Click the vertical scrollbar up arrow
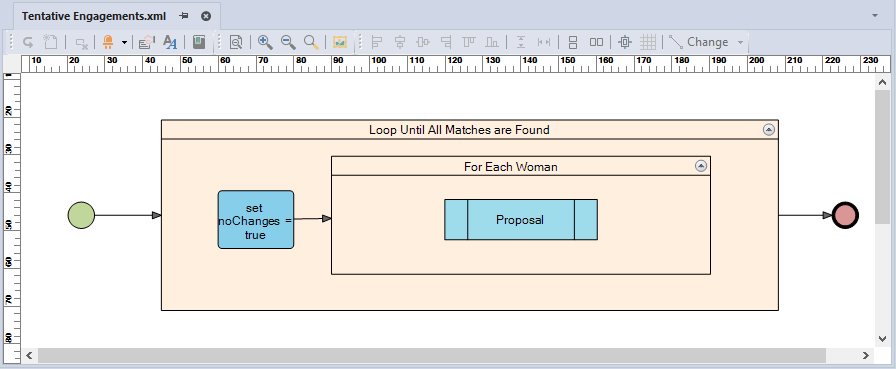Viewport: 896px width, 369px height. (882, 83)
